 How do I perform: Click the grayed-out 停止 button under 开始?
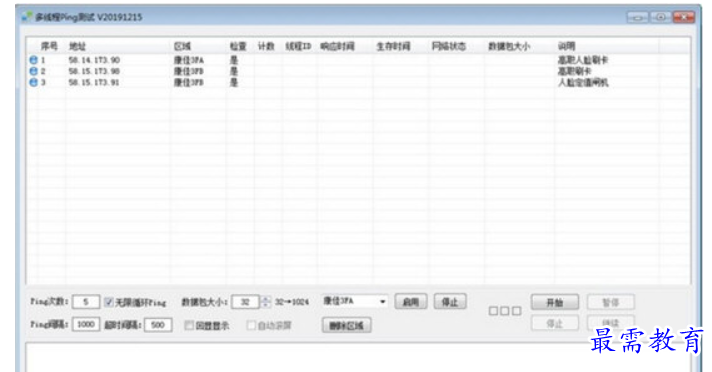coord(555,323)
